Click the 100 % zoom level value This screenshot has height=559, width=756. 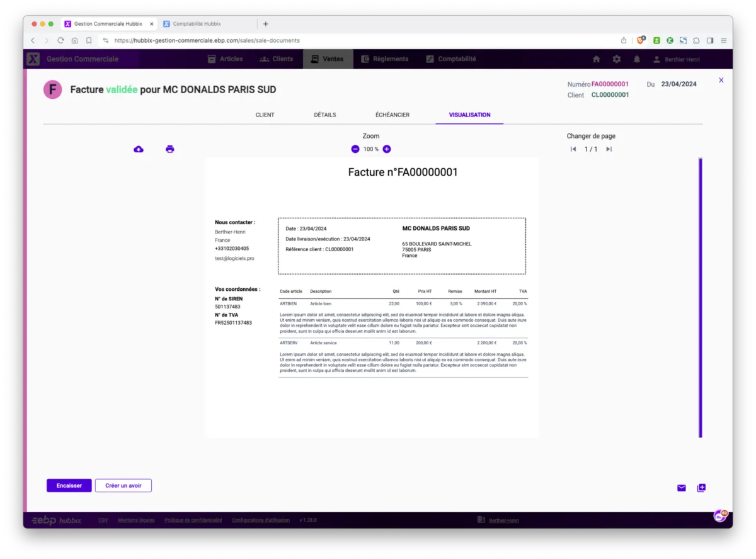(371, 149)
